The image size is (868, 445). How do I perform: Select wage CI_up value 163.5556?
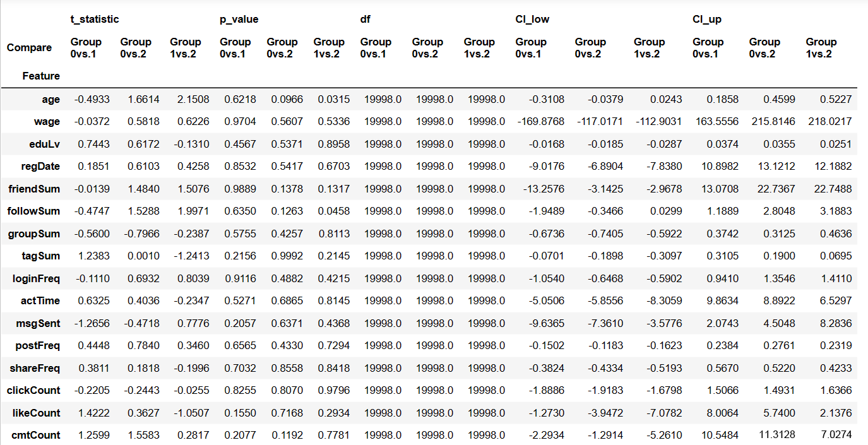pos(716,121)
